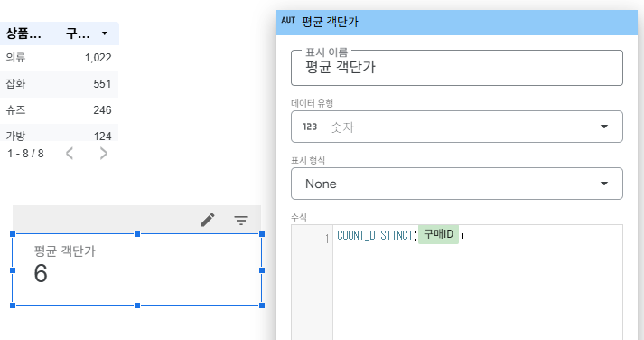Click the 평균 객단가 panel header title
644x340 pixels.
(x=330, y=22)
